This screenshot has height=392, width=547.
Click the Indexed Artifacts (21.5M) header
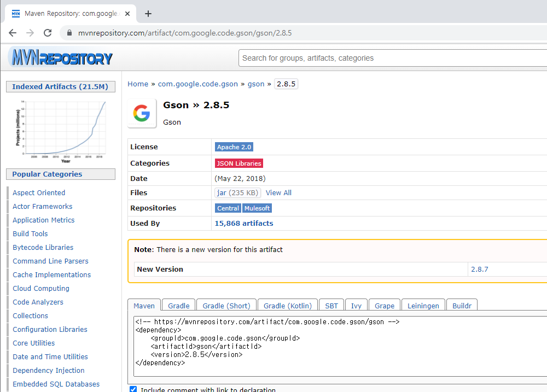tap(61, 86)
